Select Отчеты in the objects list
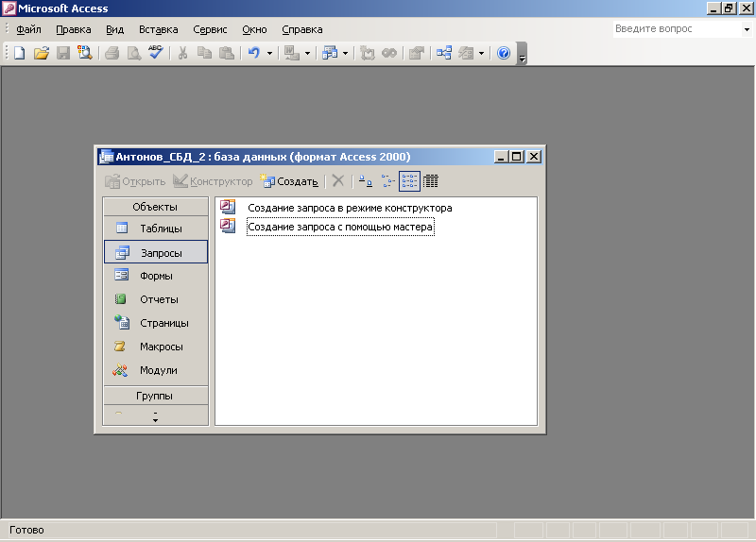Viewport: 756px width, 542px height. [155, 299]
